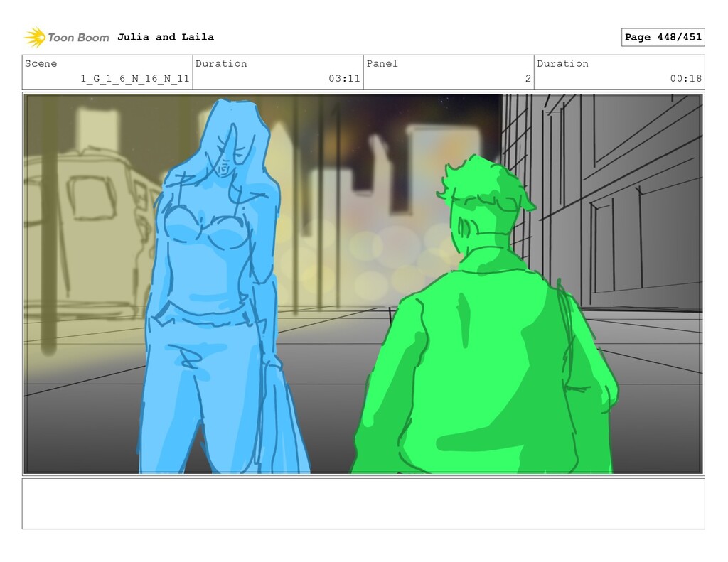Screen dimensions: 728x562
Task: Select the project title 'Julia and Laila'
Action: click(165, 37)
